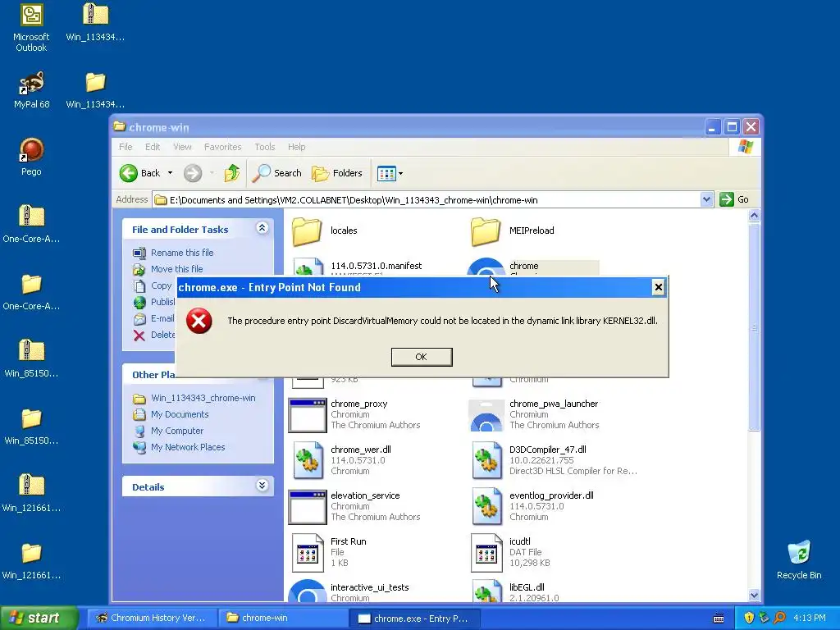Click the magnifier tray icon
This screenshot has height=630, width=840.
coord(779,618)
